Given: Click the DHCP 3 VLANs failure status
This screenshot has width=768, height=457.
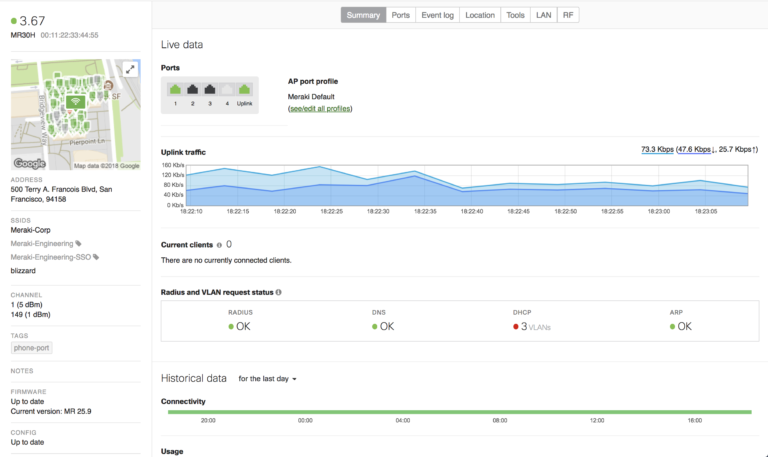Looking at the screenshot, I should point(531,326).
